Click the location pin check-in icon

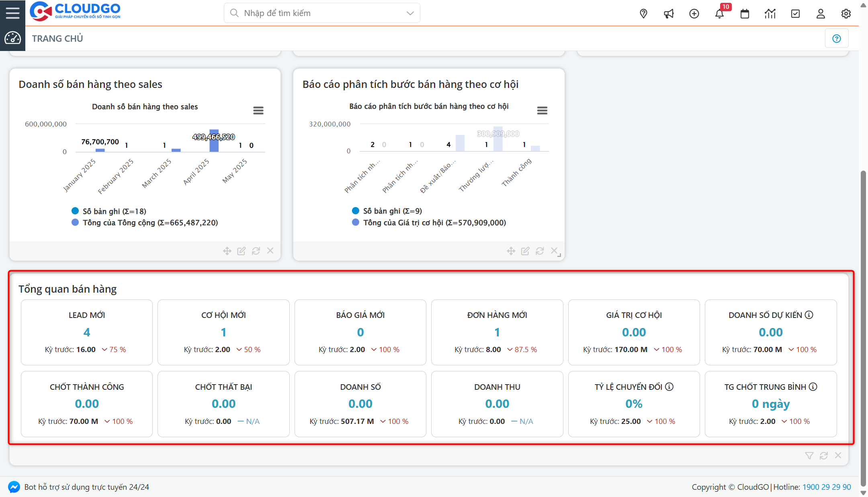pos(643,14)
